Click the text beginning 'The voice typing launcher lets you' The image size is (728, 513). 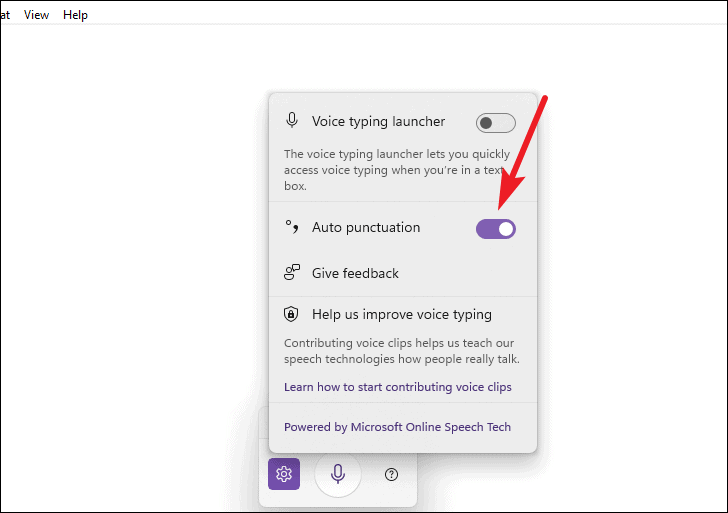pyautogui.click(x=397, y=170)
